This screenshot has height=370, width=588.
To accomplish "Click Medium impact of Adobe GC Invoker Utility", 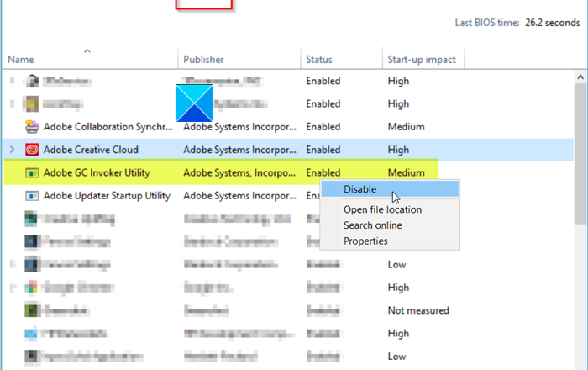I will click(406, 172).
